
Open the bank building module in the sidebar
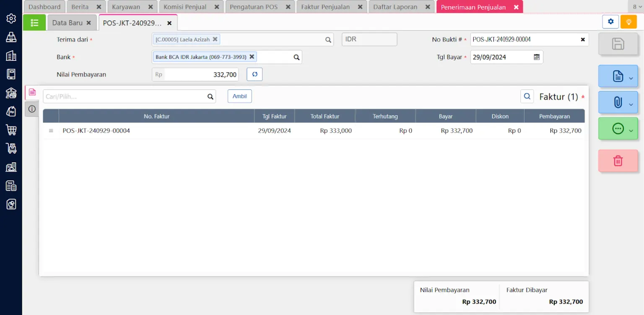pos(11,93)
